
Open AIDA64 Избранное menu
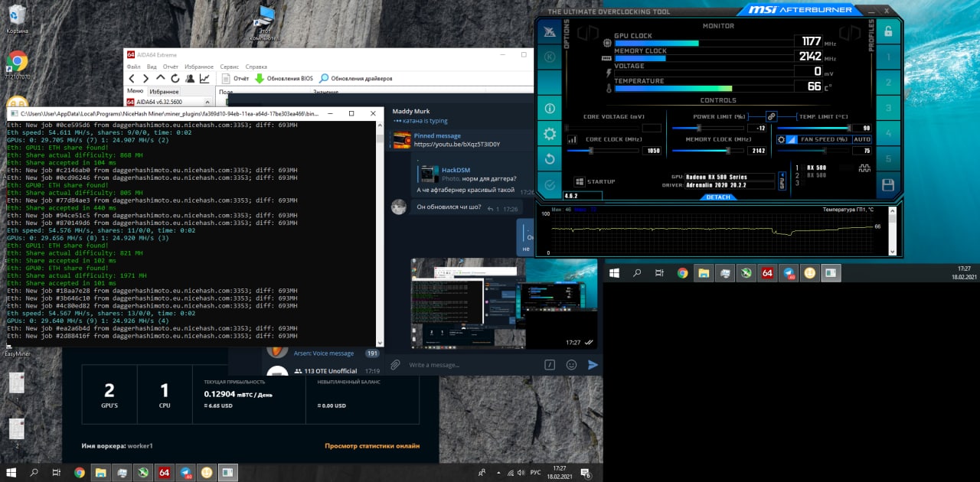tap(199, 67)
